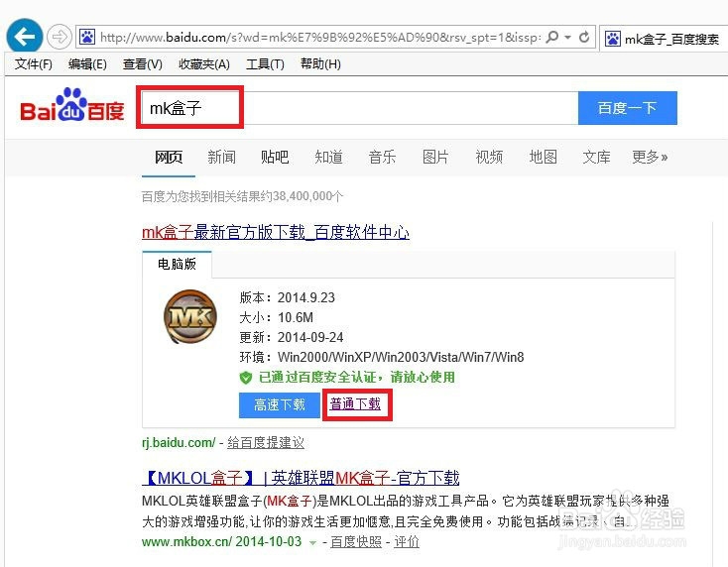Go back with the blue back arrow

click(24, 36)
